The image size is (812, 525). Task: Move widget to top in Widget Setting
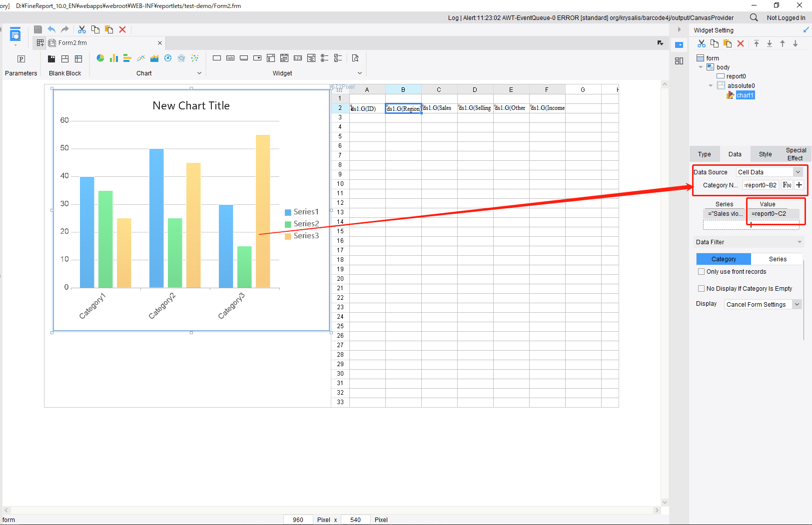(757, 44)
